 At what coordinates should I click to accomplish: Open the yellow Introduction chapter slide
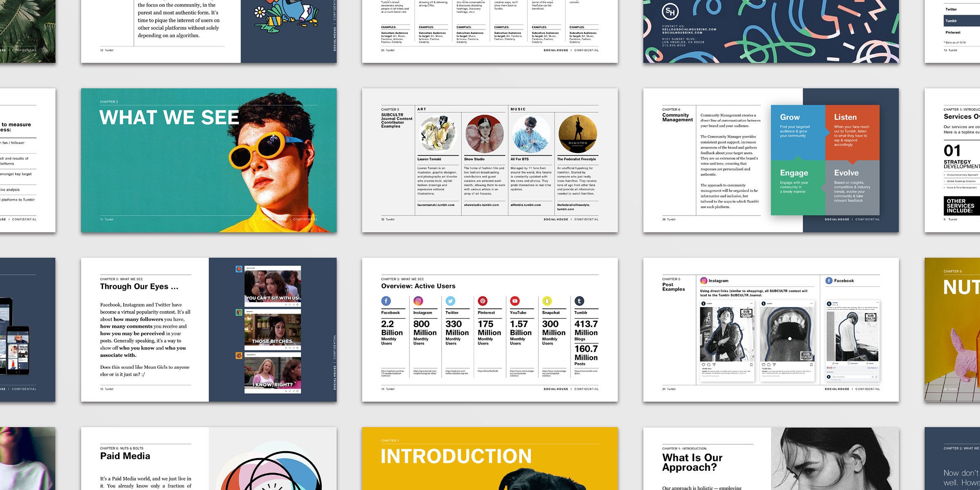tap(490, 458)
